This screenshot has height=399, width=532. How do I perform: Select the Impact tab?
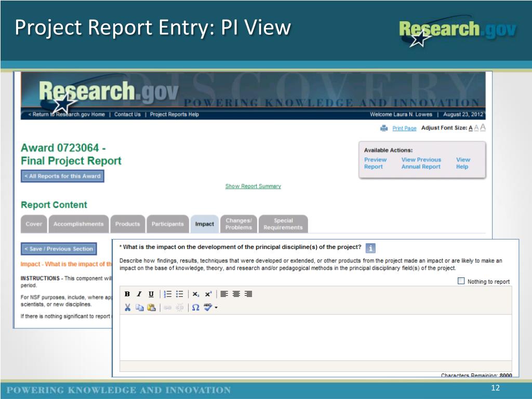[x=205, y=224]
